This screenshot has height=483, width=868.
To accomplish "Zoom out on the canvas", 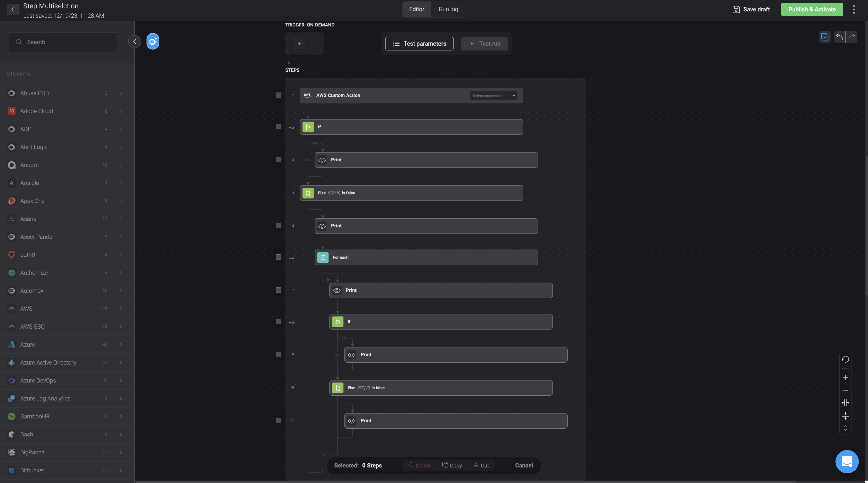I will click(845, 390).
